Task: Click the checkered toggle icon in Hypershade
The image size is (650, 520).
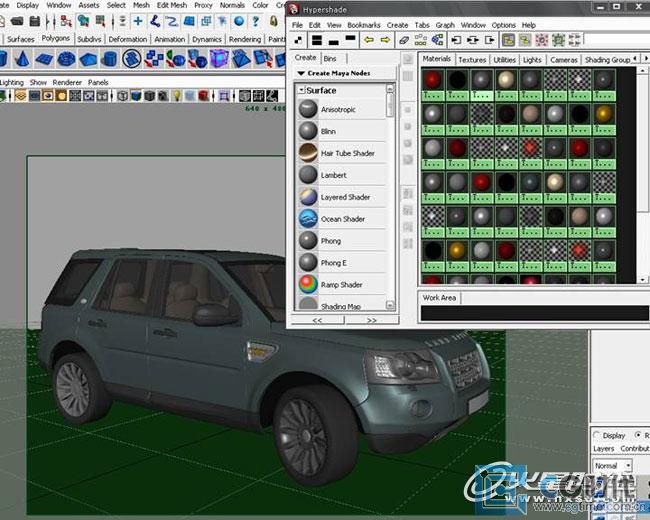Action: [x=298, y=40]
